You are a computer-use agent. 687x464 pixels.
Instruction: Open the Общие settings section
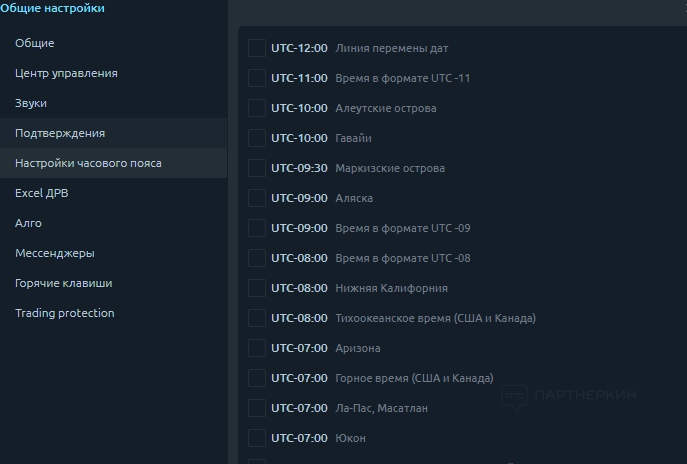pos(35,43)
